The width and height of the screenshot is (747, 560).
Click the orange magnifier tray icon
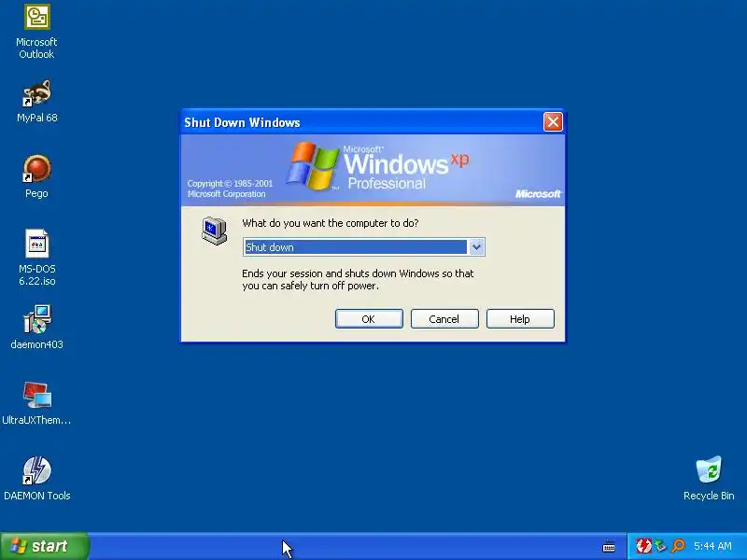(x=678, y=546)
